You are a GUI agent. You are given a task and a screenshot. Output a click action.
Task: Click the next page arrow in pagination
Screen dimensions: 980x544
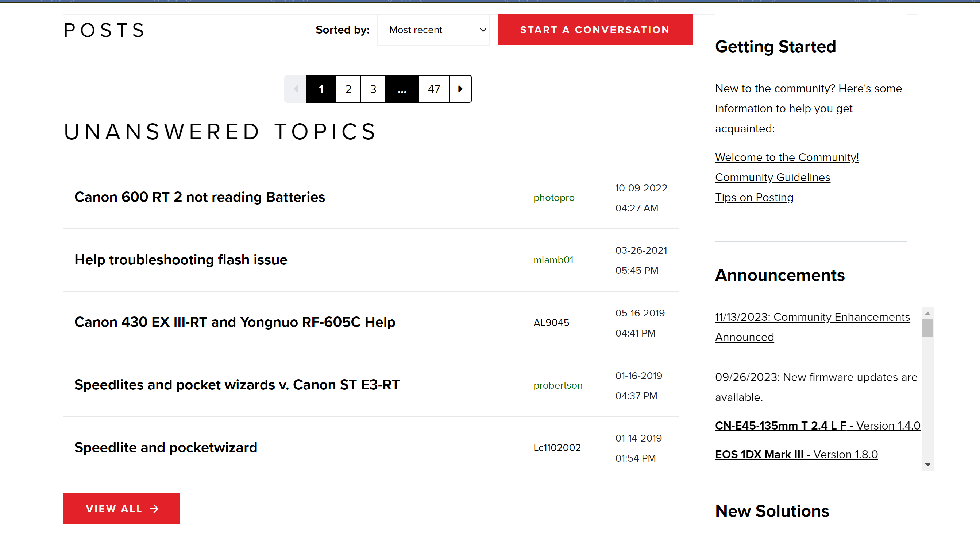460,89
